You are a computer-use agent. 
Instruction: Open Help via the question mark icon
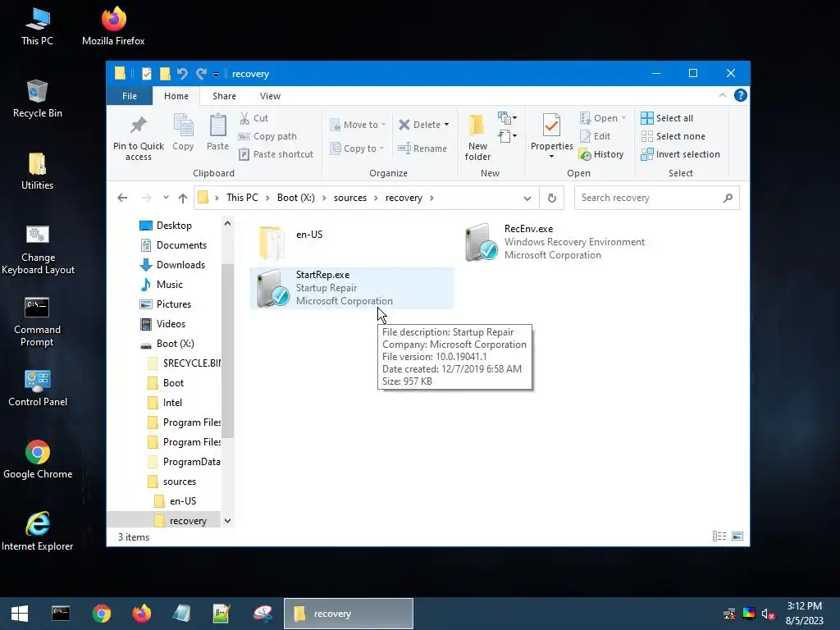(741, 95)
